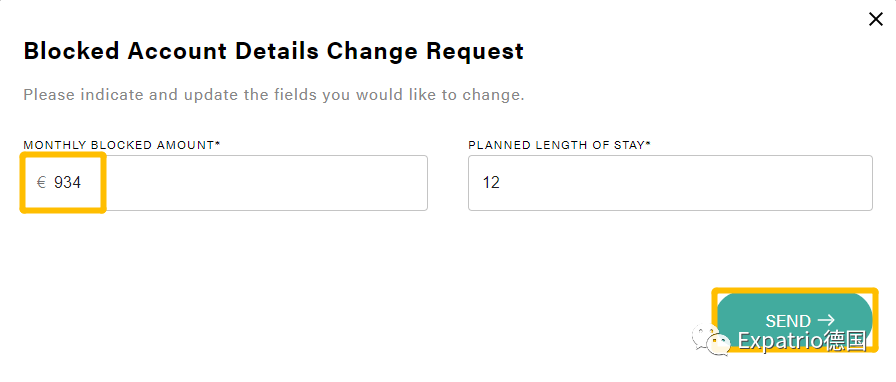This screenshot has height=382, width=896.
Task: Click the euro currency symbol
Action: 41,183
